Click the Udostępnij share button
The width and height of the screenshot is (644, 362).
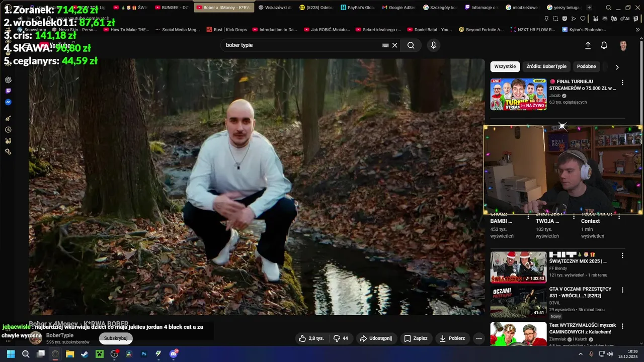(376, 338)
